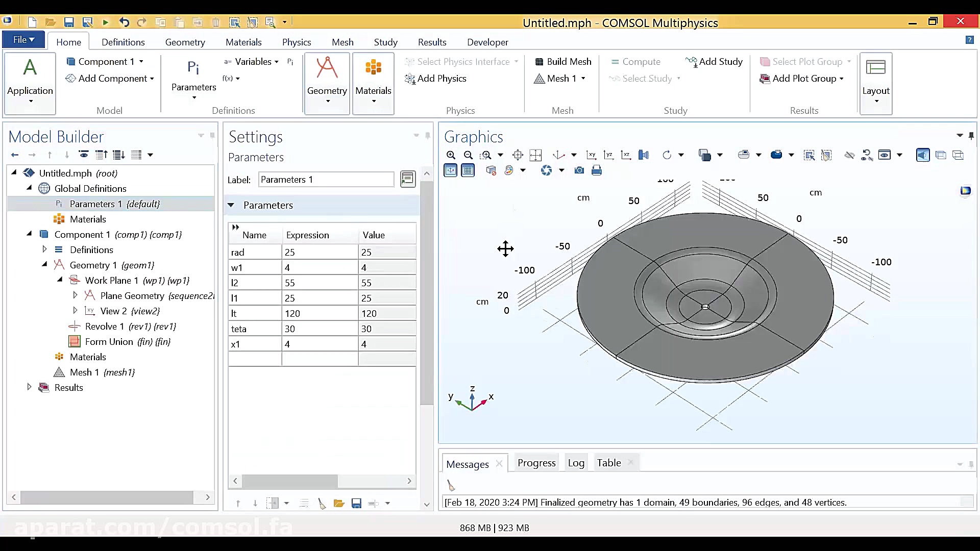
Task: Switch to the Log tab
Action: 576,463
